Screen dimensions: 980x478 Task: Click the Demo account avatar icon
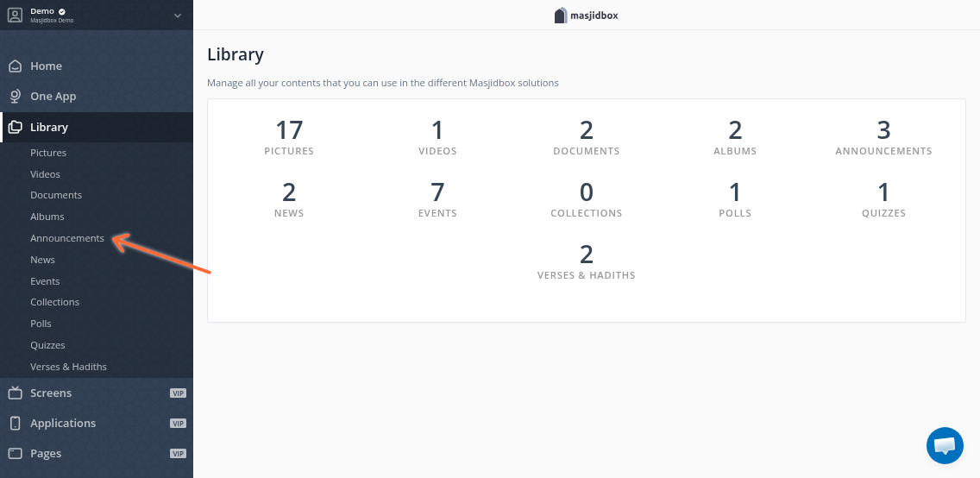pyautogui.click(x=15, y=15)
